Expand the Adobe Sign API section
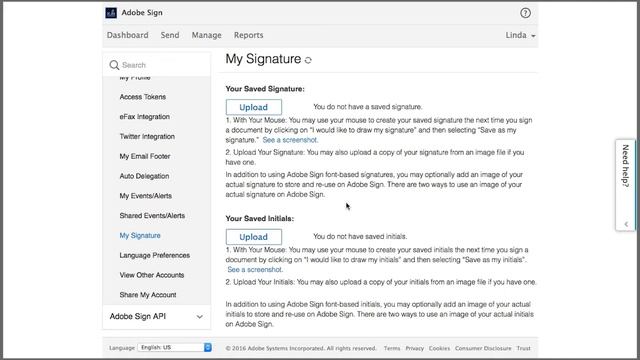This screenshot has width=640, height=360. pos(157,316)
